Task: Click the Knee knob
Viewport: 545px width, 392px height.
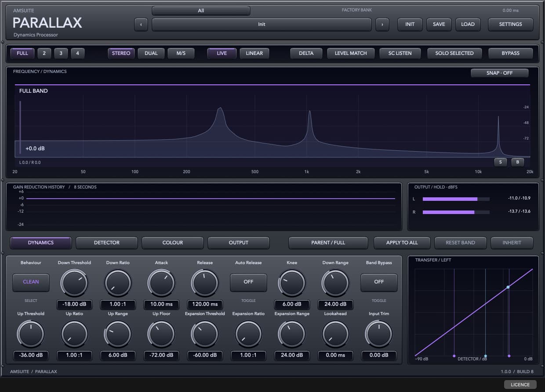Action: 292,283
